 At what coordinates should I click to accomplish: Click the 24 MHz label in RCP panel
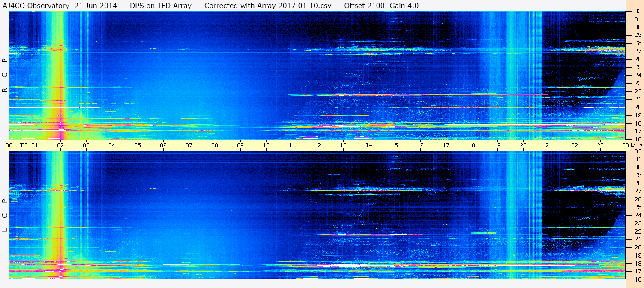pyautogui.click(x=637, y=75)
